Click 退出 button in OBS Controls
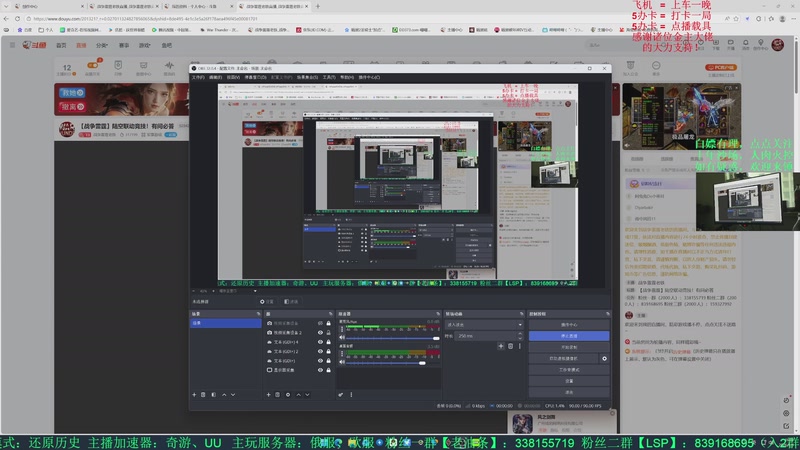The height and width of the screenshot is (450, 800). [569, 392]
